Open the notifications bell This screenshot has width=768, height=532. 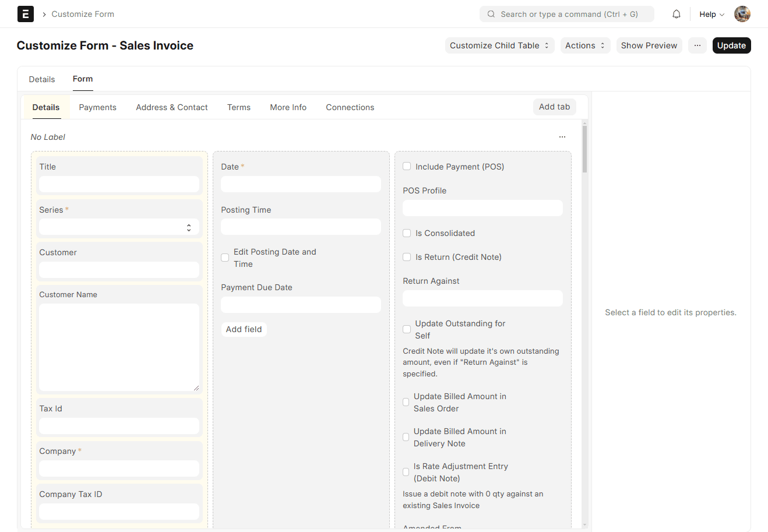[677, 14]
